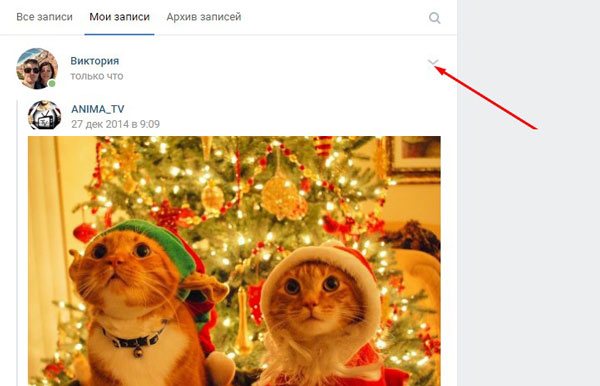Switch to the Все записи tab
The image size is (600, 386).
coord(44,17)
